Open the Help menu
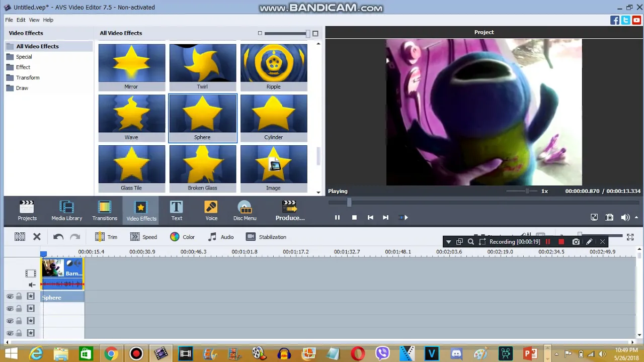 pyautogui.click(x=48, y=20)
